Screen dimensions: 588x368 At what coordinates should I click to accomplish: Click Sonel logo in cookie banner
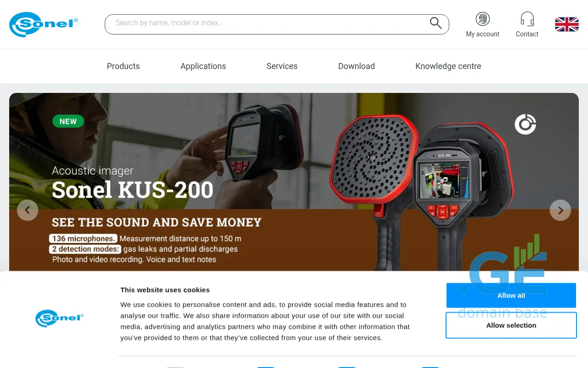(59, 318)
